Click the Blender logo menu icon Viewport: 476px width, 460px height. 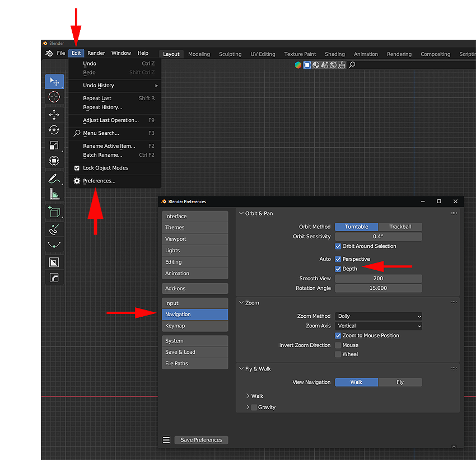[x=49, y=53]
